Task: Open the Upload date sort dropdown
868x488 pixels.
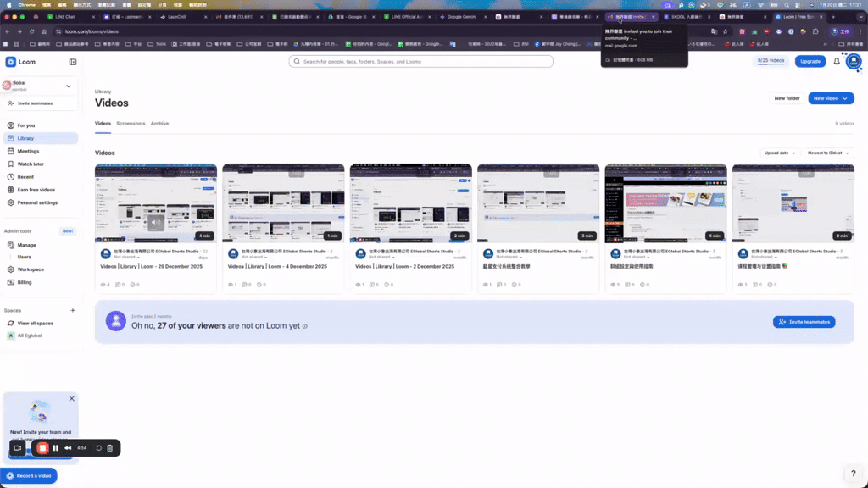Action: (x=780, y=152)
